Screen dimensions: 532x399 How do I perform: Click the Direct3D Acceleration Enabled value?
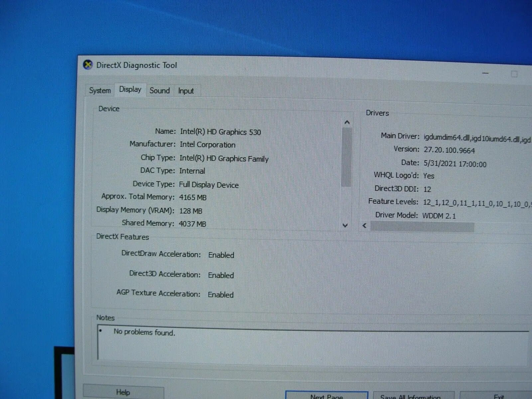pos(221,275)
